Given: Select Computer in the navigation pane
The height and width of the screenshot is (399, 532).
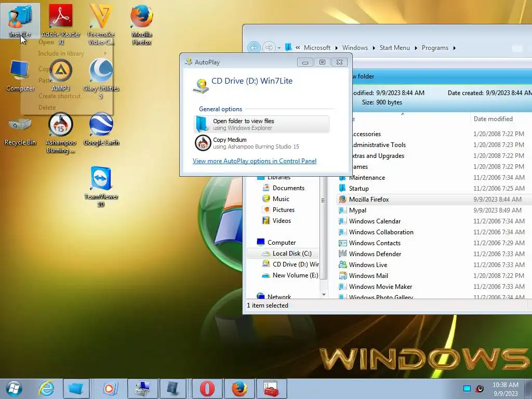Looking at the screenshot, I should tap(281, 243).
